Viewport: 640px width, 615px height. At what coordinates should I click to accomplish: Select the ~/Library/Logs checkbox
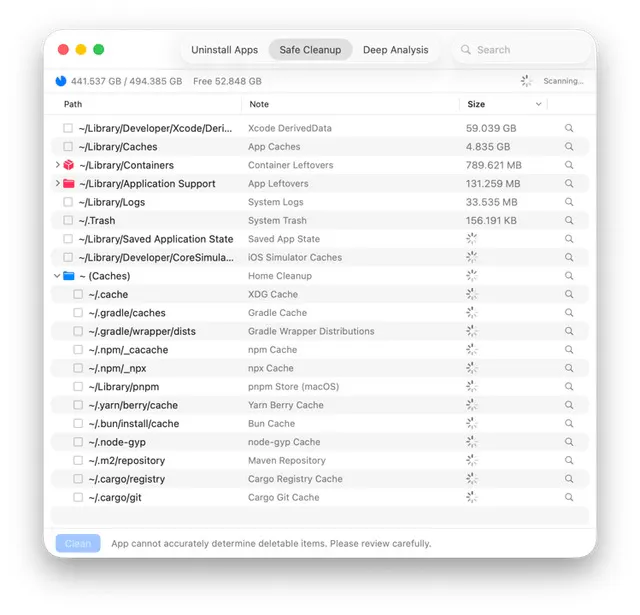[x=68, y=202]
